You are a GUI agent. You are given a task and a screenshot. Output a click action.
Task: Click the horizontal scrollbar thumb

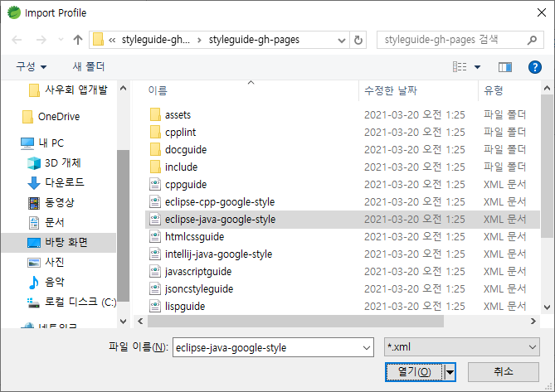(295, 321)
